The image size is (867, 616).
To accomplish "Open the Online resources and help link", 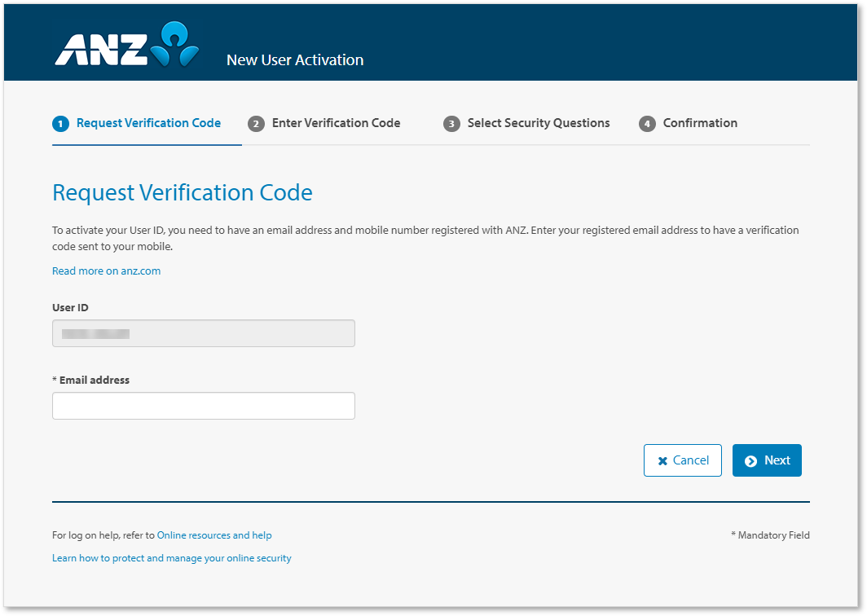I will (x=214, y=535).
